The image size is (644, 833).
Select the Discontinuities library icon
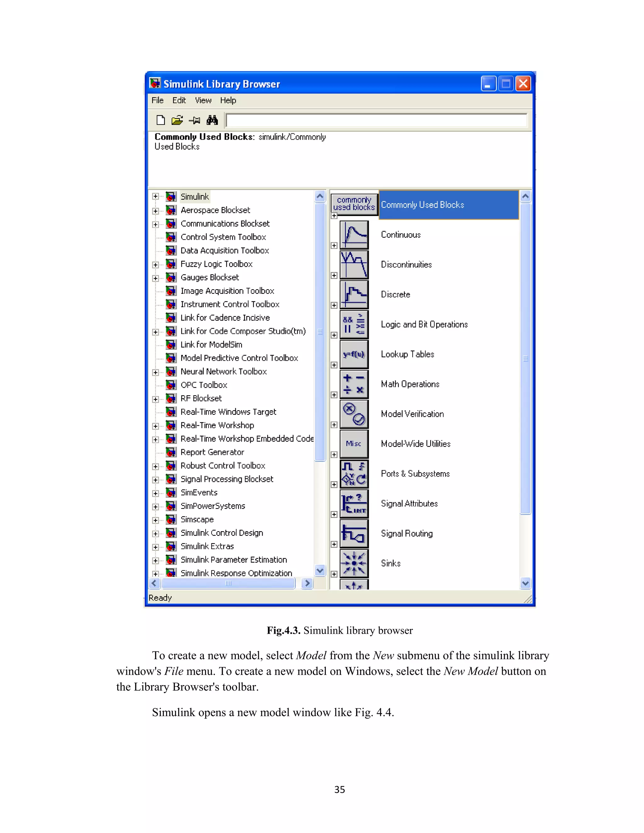(354, 265)
